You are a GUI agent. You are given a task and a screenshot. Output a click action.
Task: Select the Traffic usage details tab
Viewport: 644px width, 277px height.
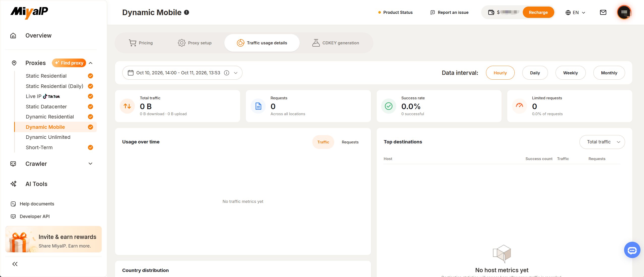[x=262, y=43]
